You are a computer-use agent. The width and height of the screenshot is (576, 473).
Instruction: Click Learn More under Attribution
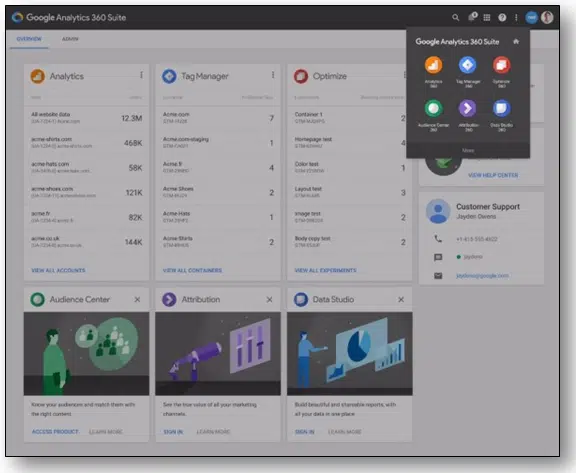tap(213, 432)
